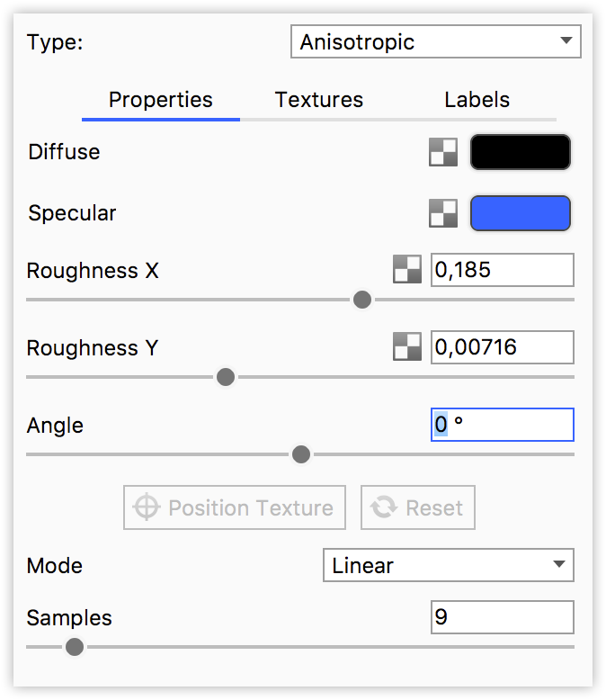Open the blue Specular color swatch
The image size is (606, 700).
tap(521, 213)
